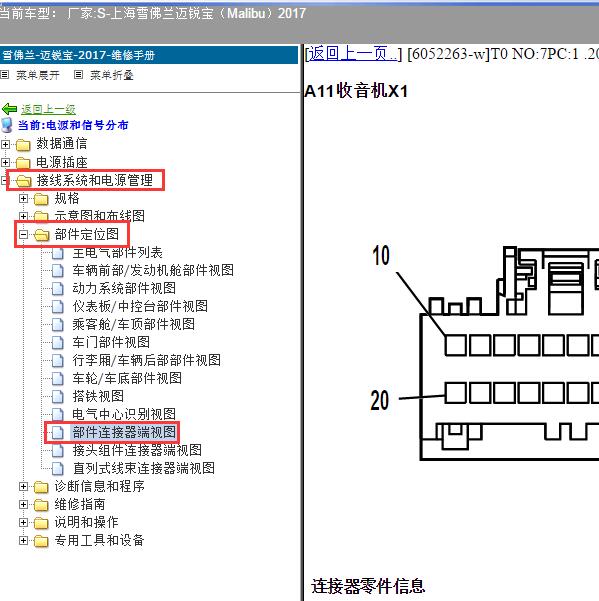Open 仪表板/中控台部件视图 document
The image size is (599, 601).
[x=140, y=306]
